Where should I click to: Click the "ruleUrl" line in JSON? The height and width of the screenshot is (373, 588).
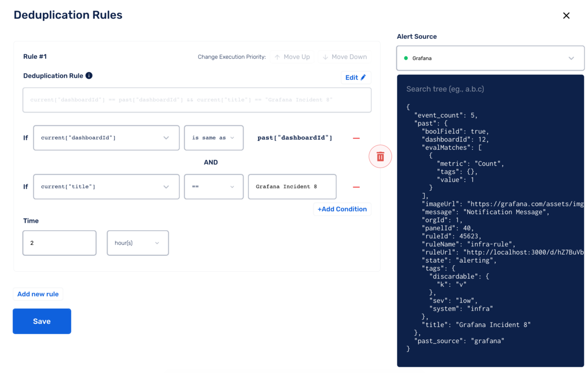(502, 253)
